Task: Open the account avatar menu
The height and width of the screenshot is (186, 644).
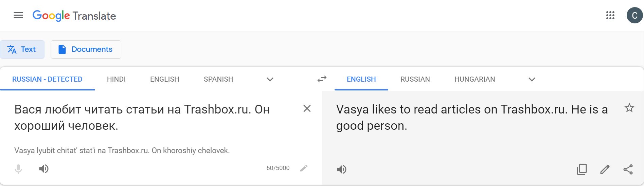Action: (634, 16)
